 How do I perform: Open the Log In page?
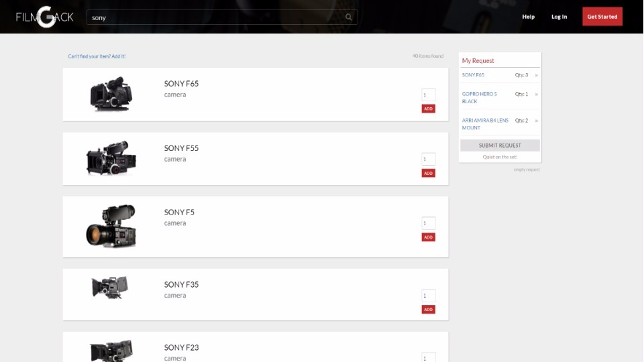coord(559,17)
